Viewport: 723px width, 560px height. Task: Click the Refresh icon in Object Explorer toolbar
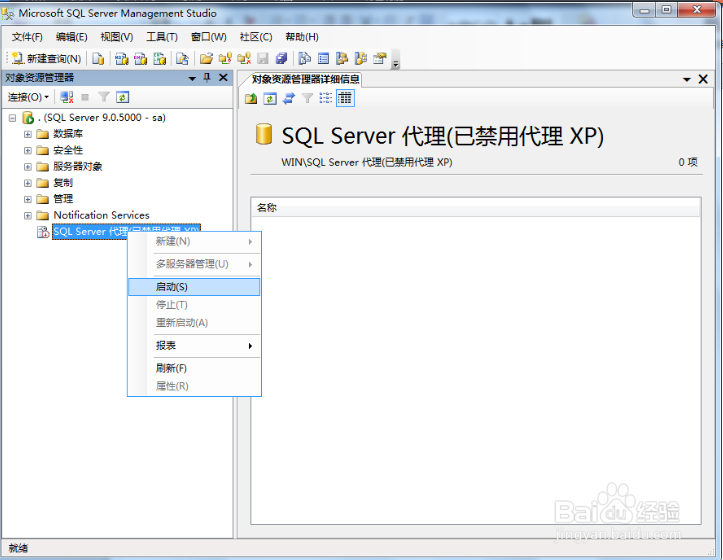[x=122, y=97]
